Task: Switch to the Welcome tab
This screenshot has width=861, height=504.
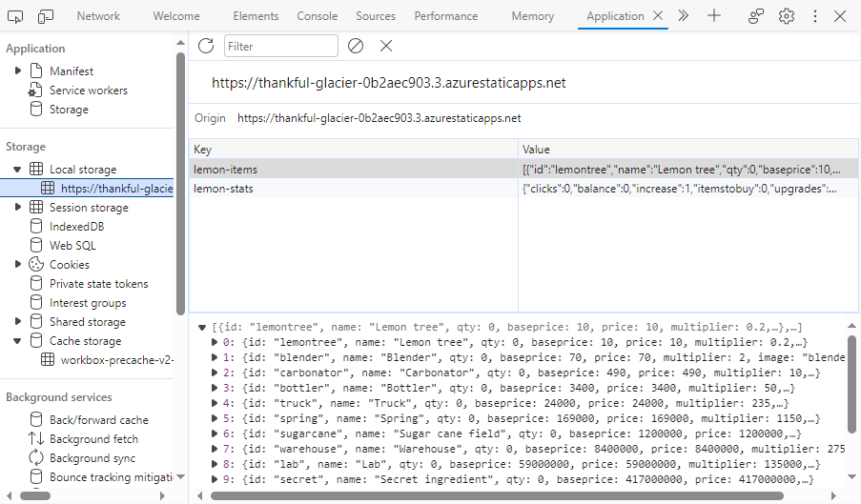Action: tap(176, 16)
